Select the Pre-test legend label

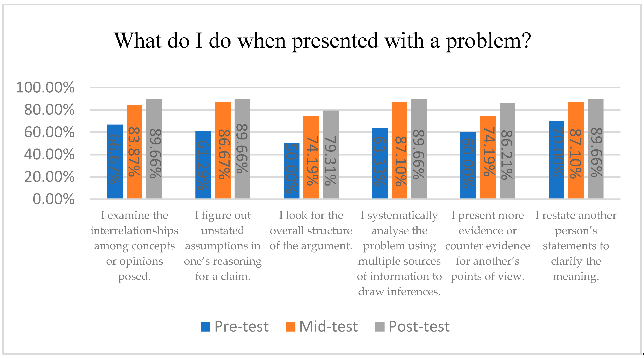242,327
